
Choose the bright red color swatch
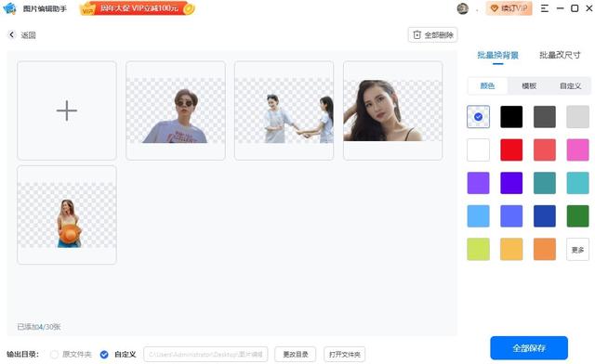[511, 149]
